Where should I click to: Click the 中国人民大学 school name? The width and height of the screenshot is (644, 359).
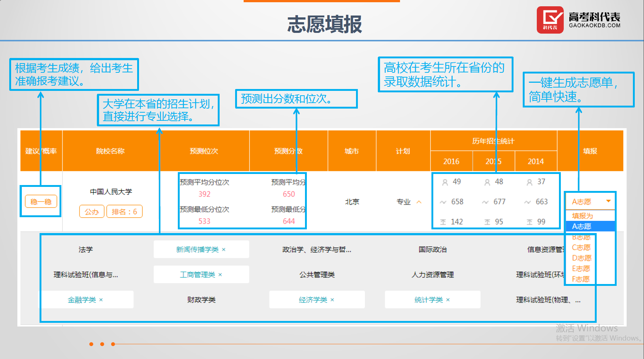(x=111, y=192)
